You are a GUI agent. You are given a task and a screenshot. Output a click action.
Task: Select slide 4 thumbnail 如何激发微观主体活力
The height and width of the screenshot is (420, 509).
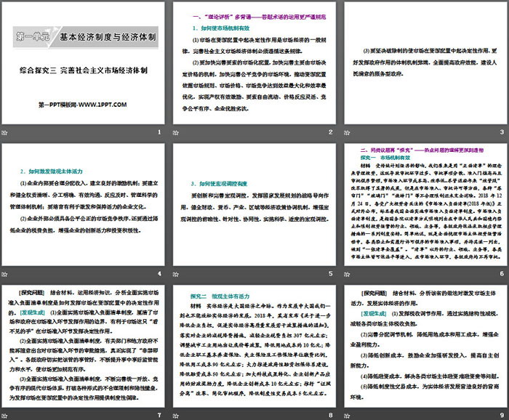pos(83,205)
